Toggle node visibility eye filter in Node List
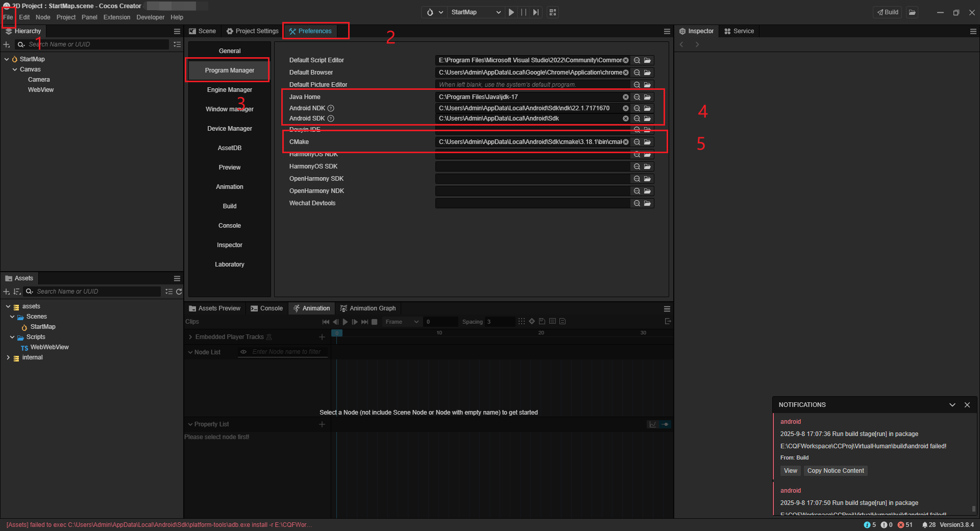 tap(243, 352)
